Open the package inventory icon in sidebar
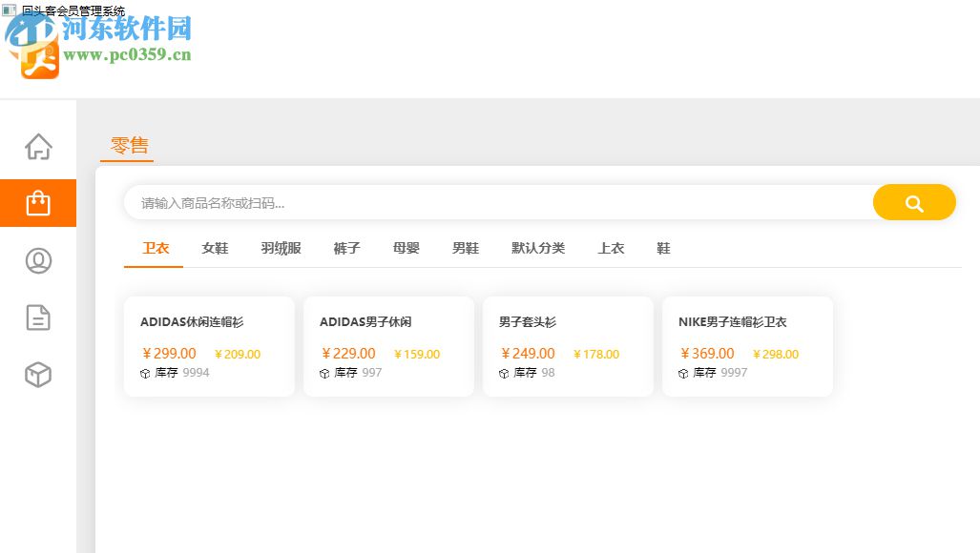 pos(38,375)
